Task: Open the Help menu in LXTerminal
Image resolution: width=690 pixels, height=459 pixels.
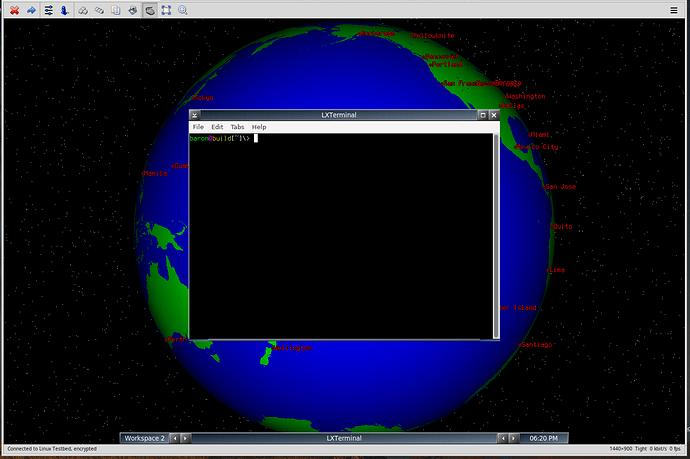Action: (x=259, y=127)
